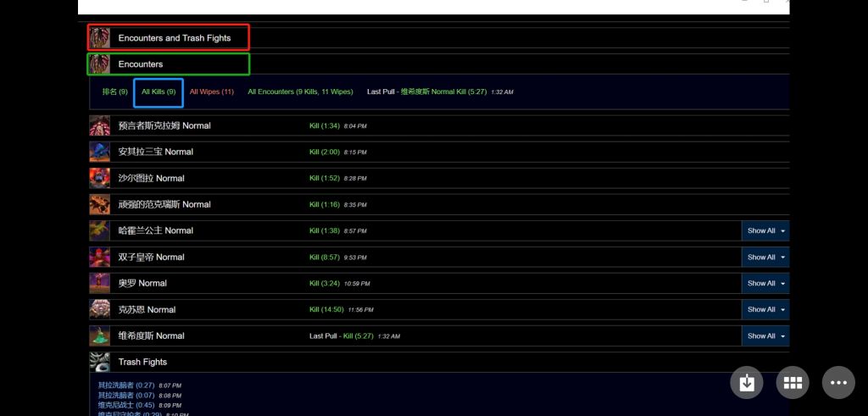Click the 克苏恩 boss portrait icon
868x416 pixels.
(x=100, y=309)
